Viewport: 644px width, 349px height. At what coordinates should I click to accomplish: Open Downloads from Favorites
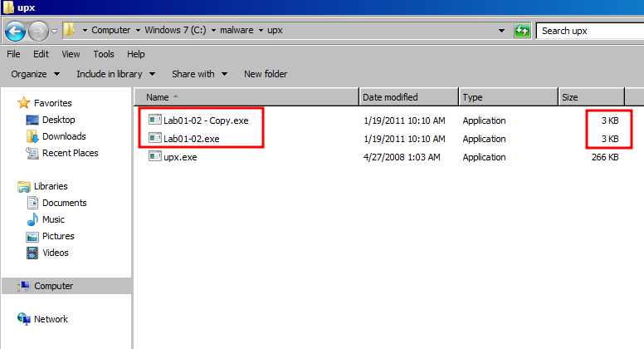pos(64,136)
